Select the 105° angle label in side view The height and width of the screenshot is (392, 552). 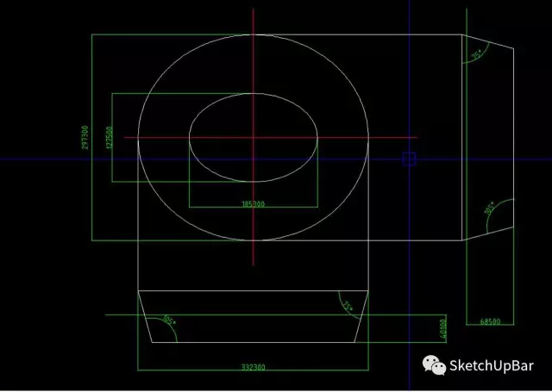pyautogui.click(x=489, y=207)
